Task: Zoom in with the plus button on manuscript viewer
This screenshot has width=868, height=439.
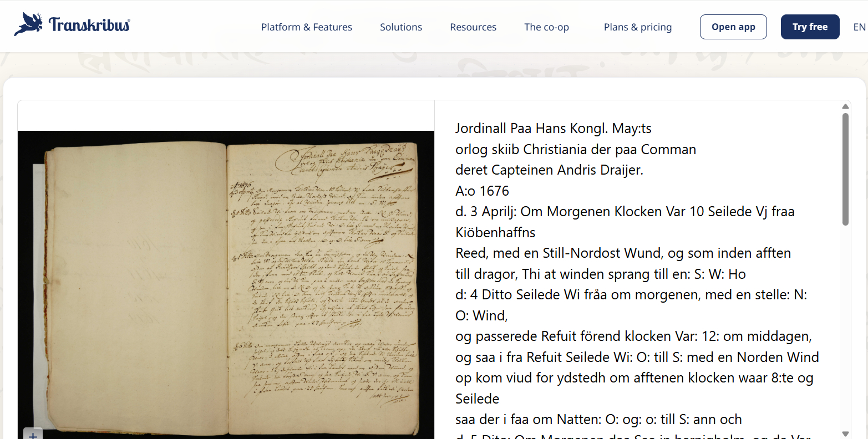Action: click(33, 435)
